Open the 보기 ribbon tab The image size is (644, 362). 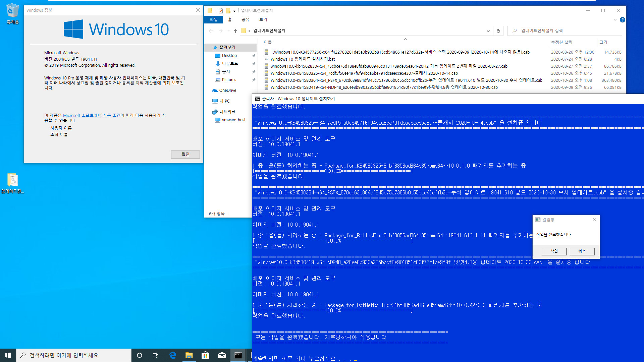click(263, 19)
